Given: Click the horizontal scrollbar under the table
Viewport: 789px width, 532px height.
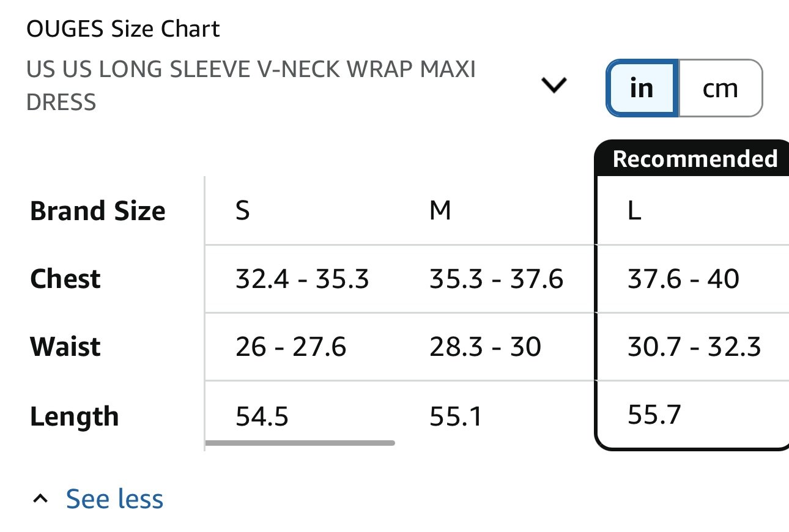Looking at the screenshot, I should click(300, 442).
